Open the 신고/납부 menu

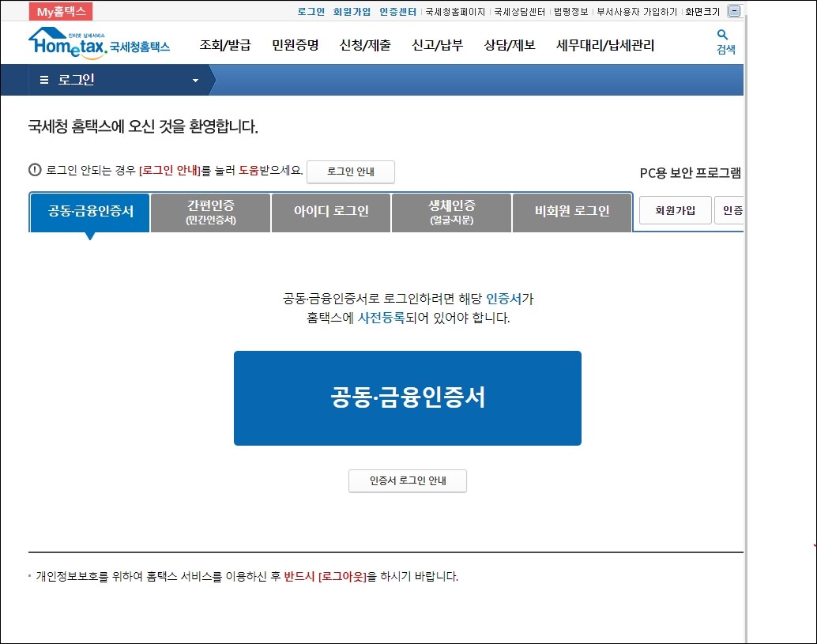[437, 45]
